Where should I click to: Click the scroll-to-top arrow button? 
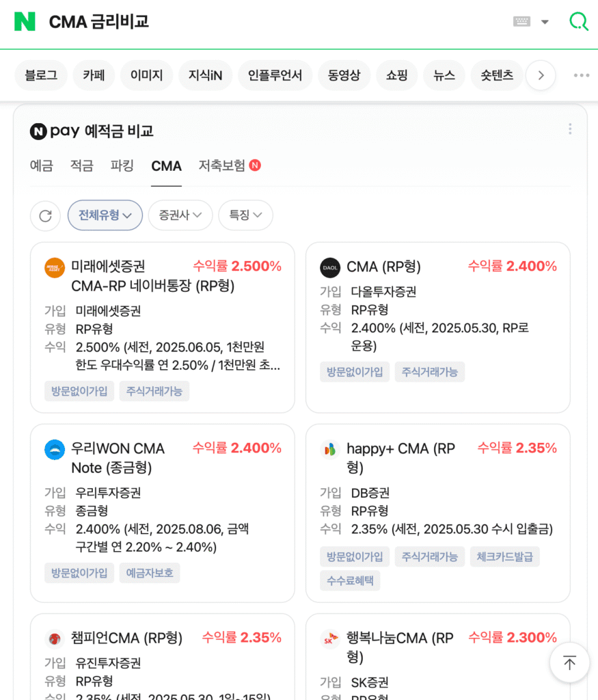click(x=569, y=662)
